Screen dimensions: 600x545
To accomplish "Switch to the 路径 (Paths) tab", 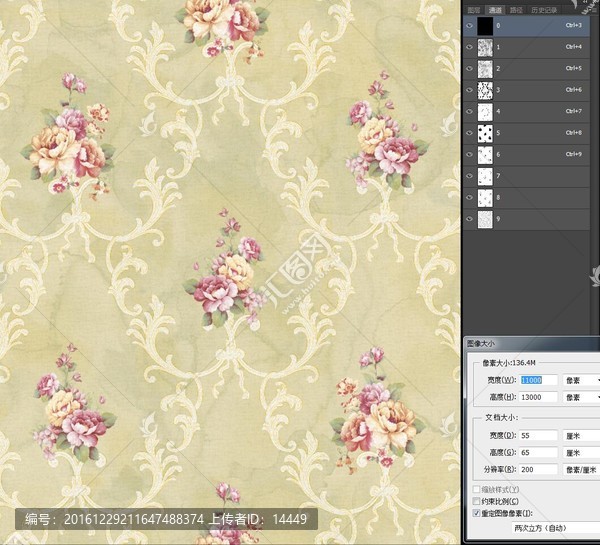I will click(516, 10).
